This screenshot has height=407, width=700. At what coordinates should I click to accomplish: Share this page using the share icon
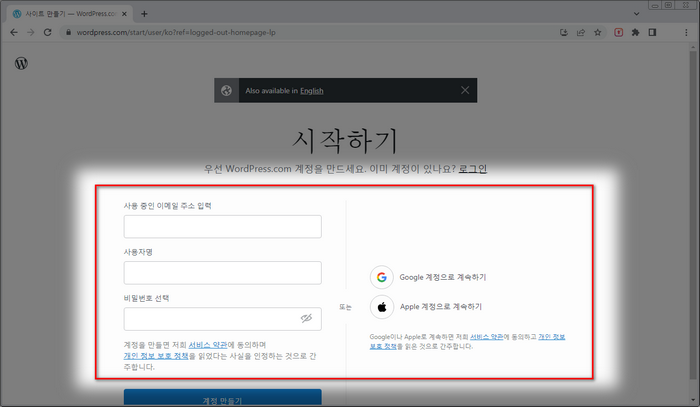581,32
